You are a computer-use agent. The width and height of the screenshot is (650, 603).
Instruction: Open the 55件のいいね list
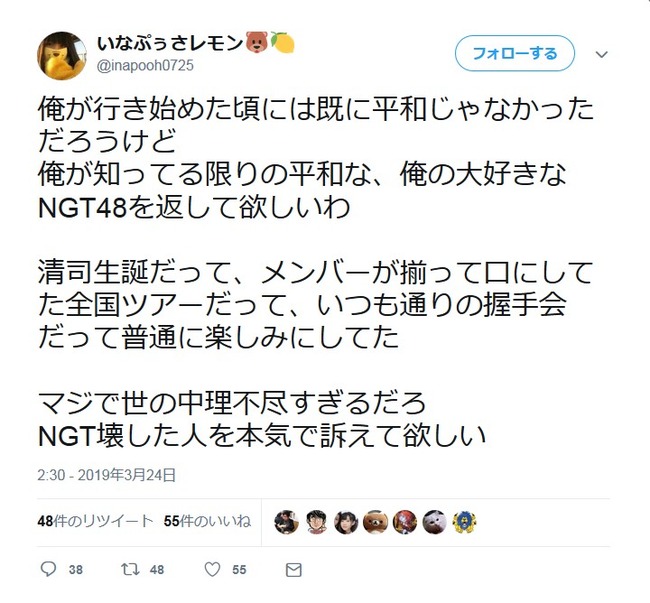pos(207,521)
